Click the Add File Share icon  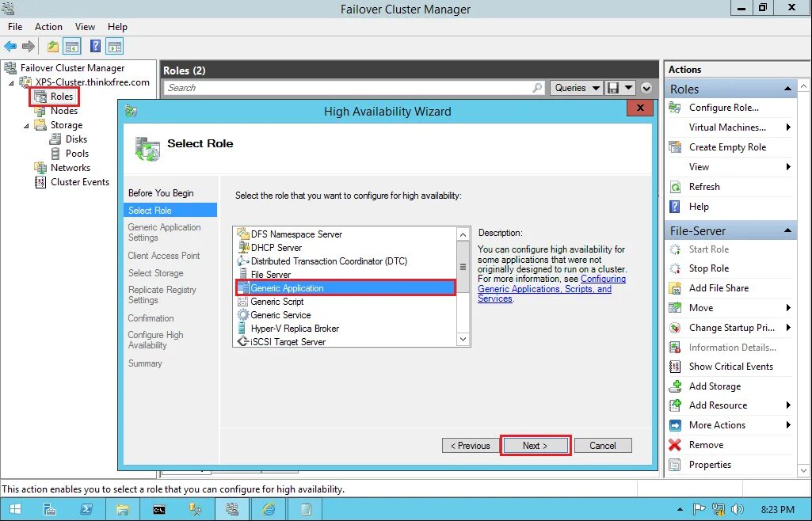point(675,288)
